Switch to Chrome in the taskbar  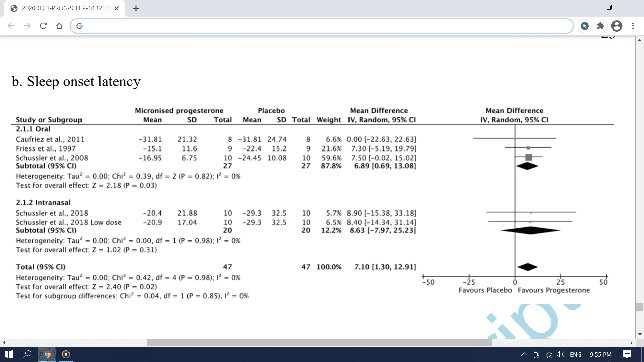point(47,354)
